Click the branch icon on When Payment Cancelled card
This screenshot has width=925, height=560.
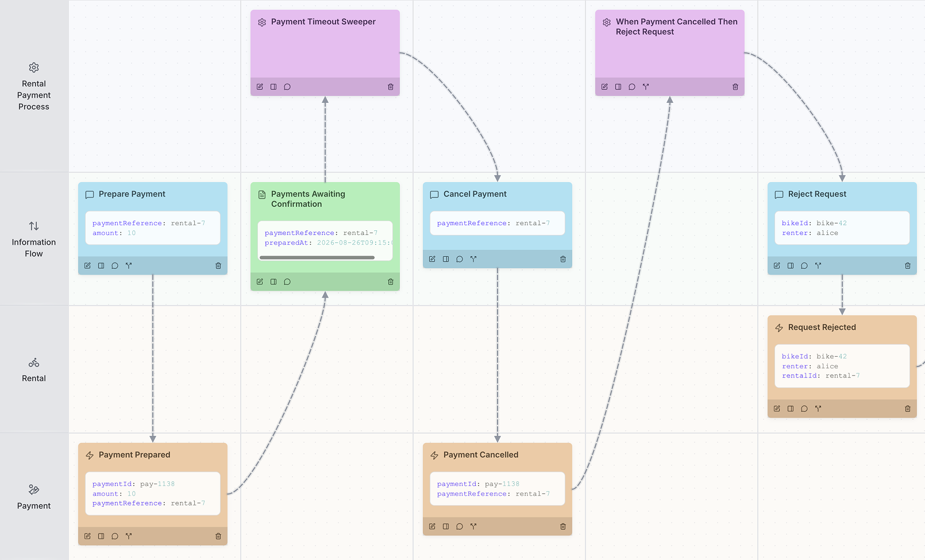[646, 87]
